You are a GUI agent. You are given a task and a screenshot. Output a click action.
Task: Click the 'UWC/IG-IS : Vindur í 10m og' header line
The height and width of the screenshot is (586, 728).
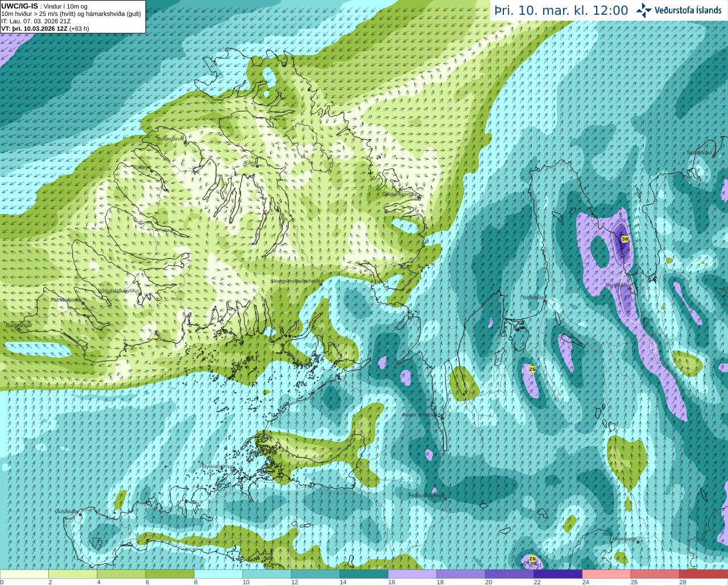(44, 6)
